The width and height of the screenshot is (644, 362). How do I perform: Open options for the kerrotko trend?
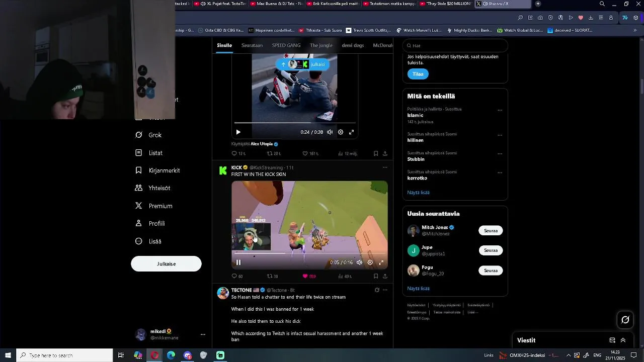(x=500, y=173)
